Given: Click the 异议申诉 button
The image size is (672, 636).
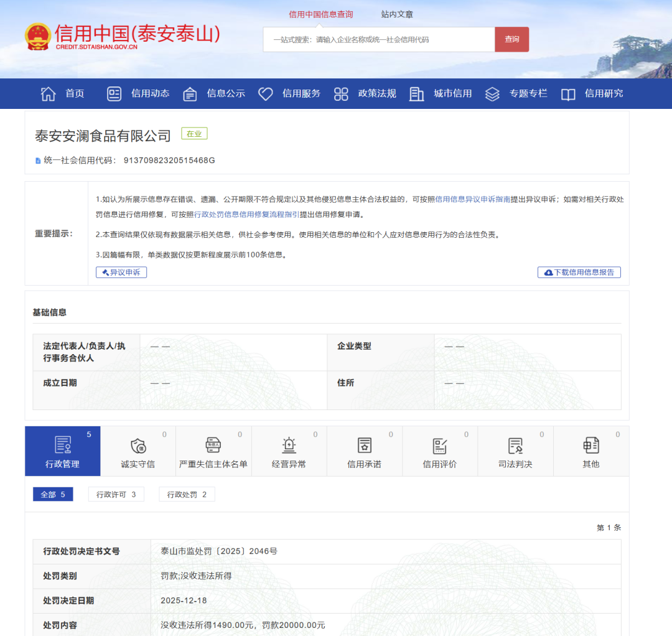Looking at the screenshot, I should pyautogui.click(x=121, y=273).
